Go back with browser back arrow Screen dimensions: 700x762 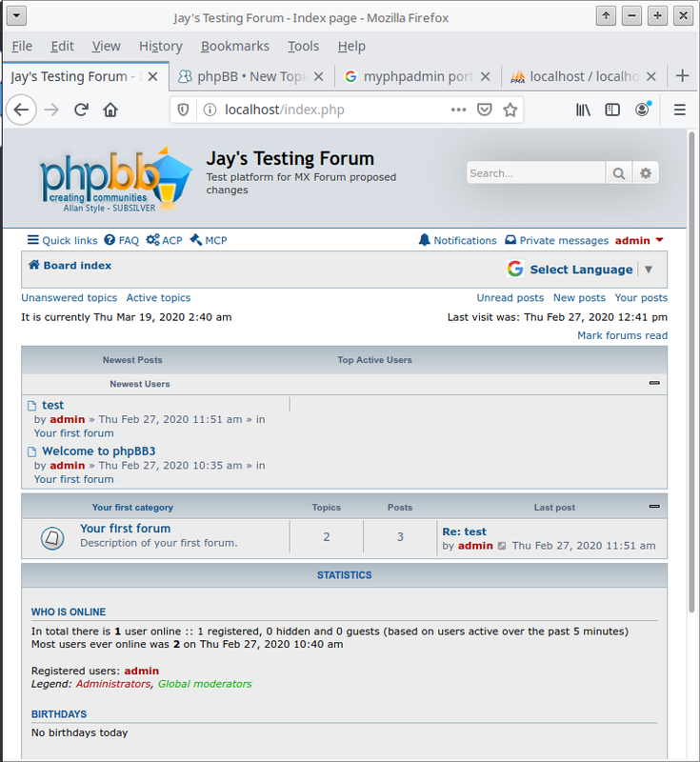pyautogui.click(x=21, y=110)
